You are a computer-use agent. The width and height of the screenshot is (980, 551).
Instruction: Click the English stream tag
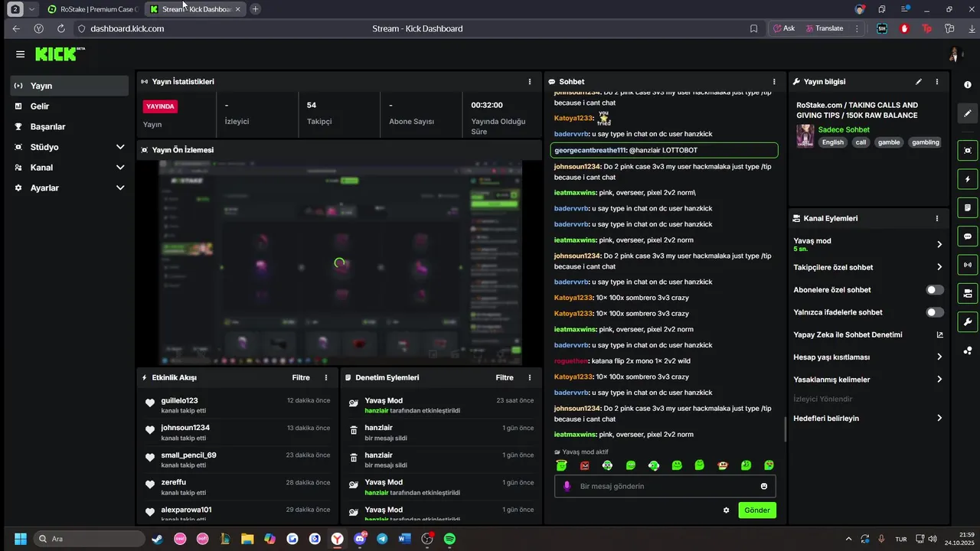pyautogui.click(x=832, y=142)
